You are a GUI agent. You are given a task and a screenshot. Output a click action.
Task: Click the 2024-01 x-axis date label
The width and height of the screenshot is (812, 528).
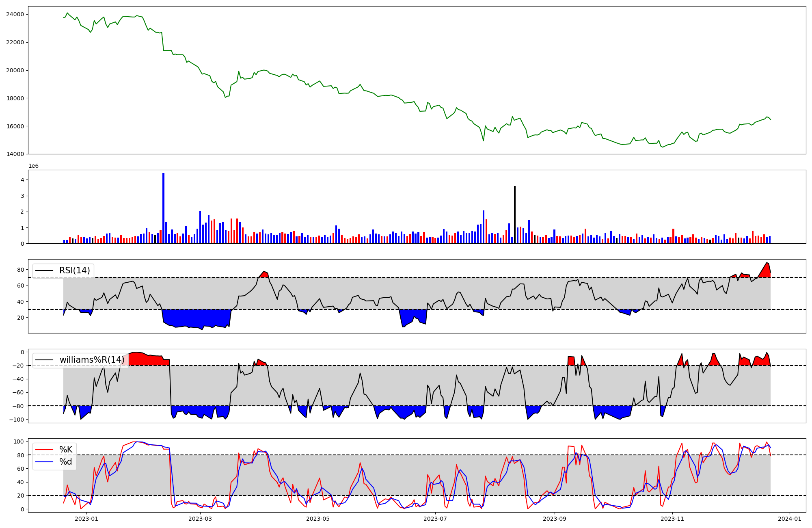tap(790, 519)
